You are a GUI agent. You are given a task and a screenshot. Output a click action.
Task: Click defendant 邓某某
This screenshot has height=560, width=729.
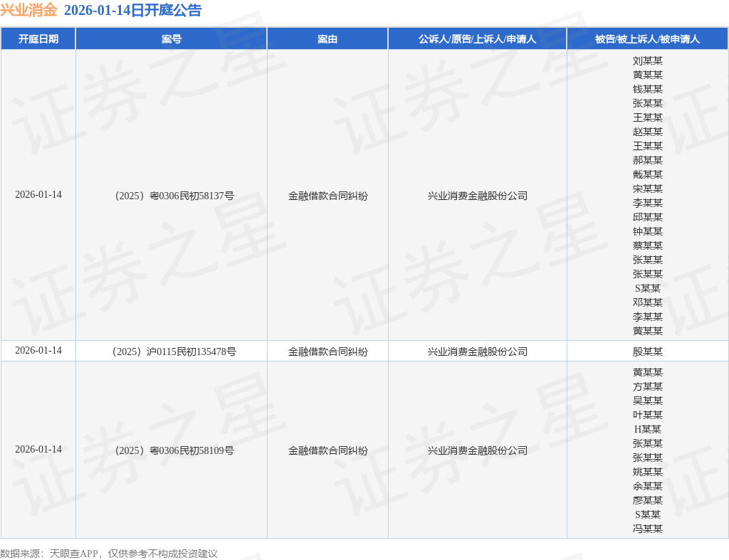(648, 302)
